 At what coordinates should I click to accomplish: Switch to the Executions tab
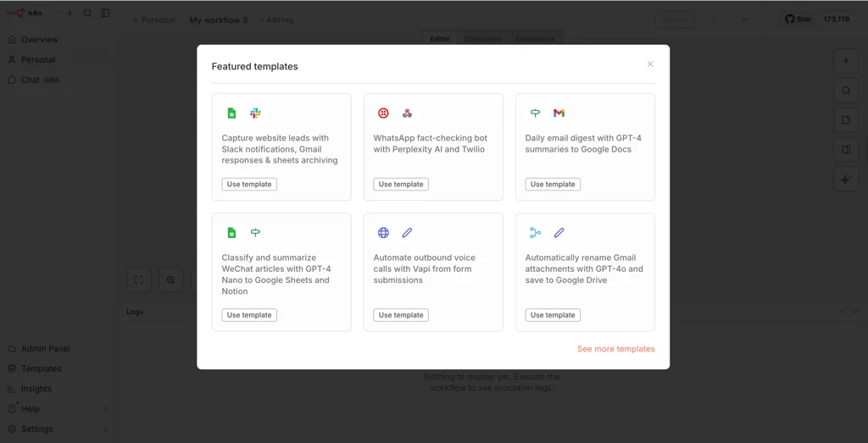pyautogui.click(x=482, y=39)
